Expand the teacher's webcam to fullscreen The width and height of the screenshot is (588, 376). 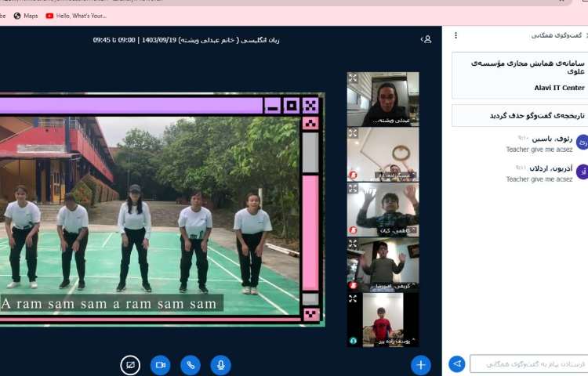354,78
